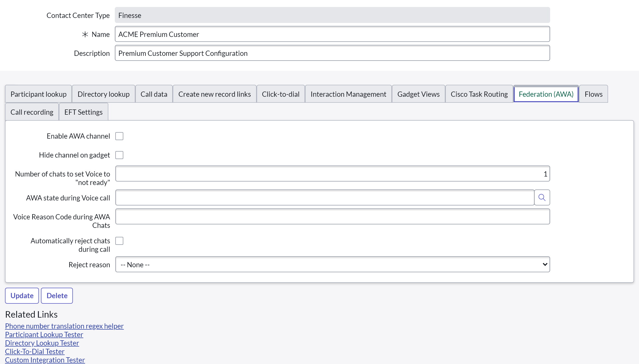Click the Delete button
Screen dimensions: 639x364
pyautogui.click(x=57, y=295)
